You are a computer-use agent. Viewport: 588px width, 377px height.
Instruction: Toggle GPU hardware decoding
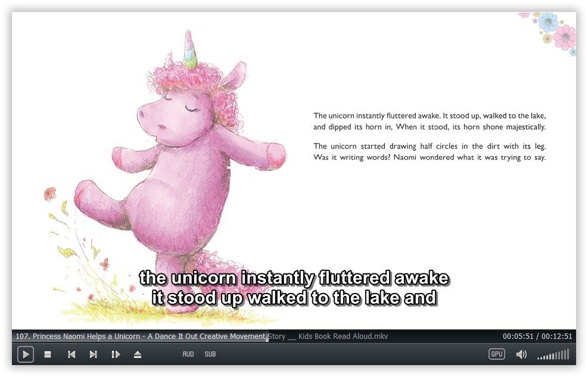click(x=496, y=354)
